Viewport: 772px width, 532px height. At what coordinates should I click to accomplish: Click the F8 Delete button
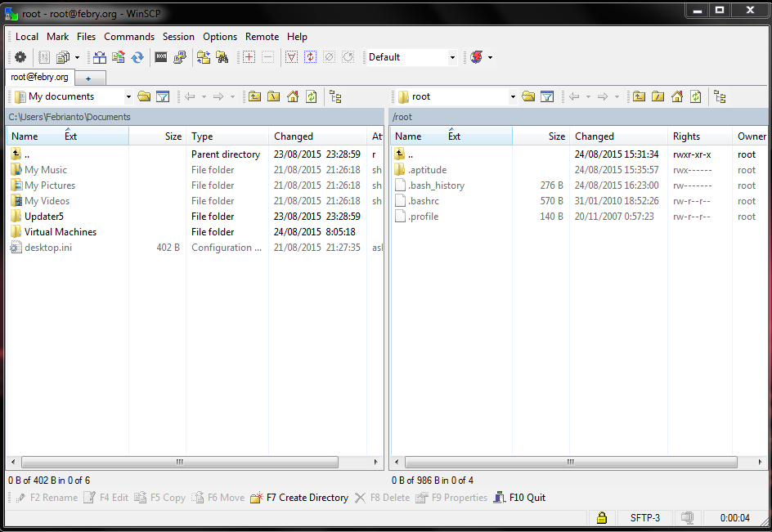382,498
